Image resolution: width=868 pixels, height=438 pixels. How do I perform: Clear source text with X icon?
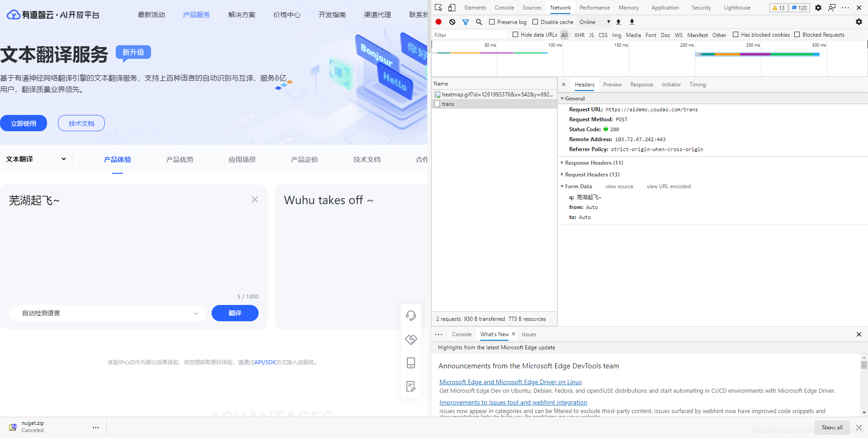255,200
